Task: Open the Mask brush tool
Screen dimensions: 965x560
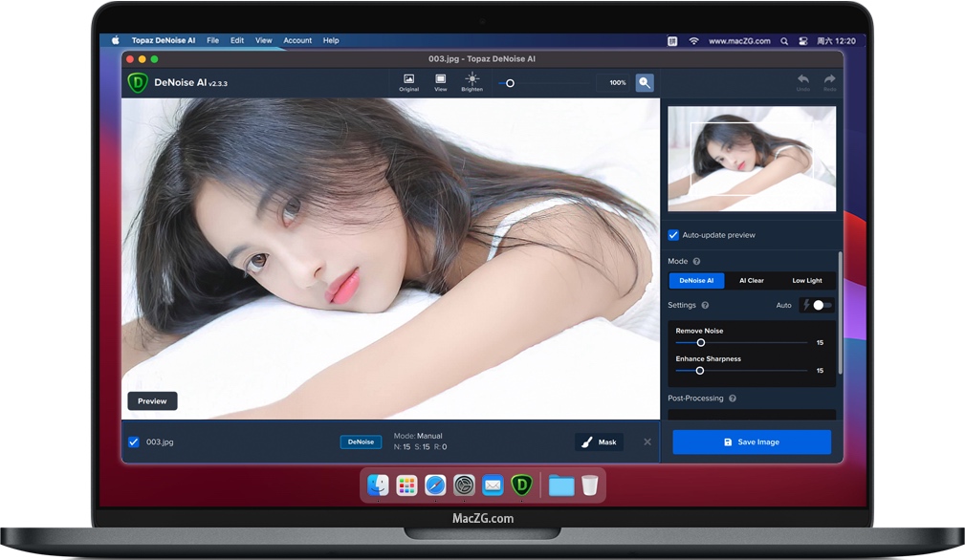Action: 599,442
